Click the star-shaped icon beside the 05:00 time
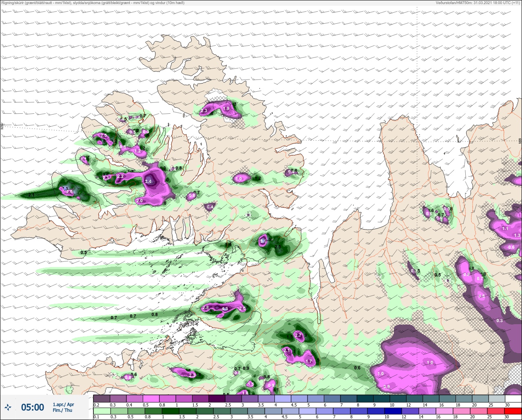The height and width of the screenshot is (420, 522). point(8,407)
